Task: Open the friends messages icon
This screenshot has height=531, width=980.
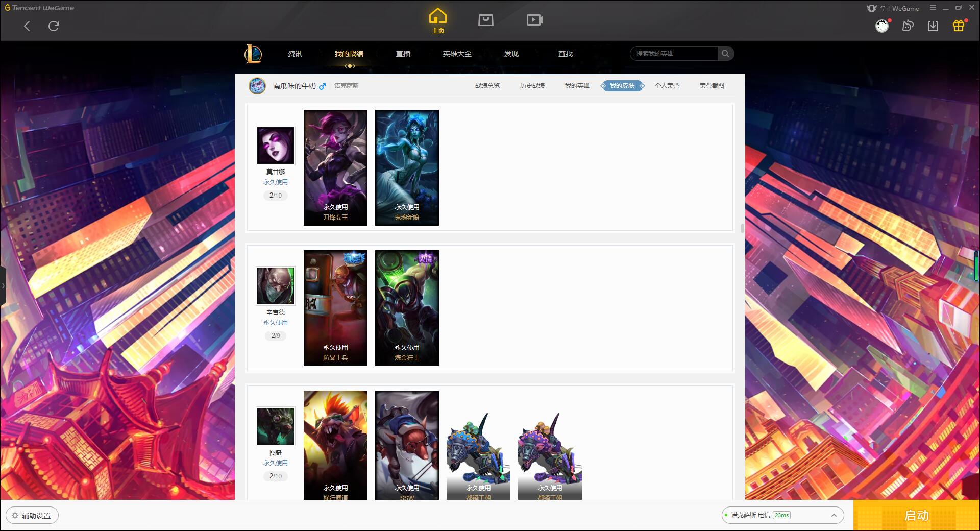Action: click(x=908, y=26)
